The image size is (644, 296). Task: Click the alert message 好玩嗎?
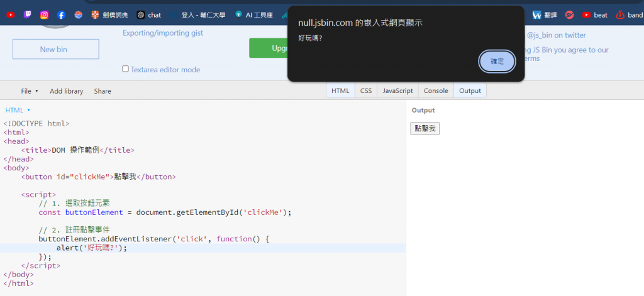click(310, 38)
